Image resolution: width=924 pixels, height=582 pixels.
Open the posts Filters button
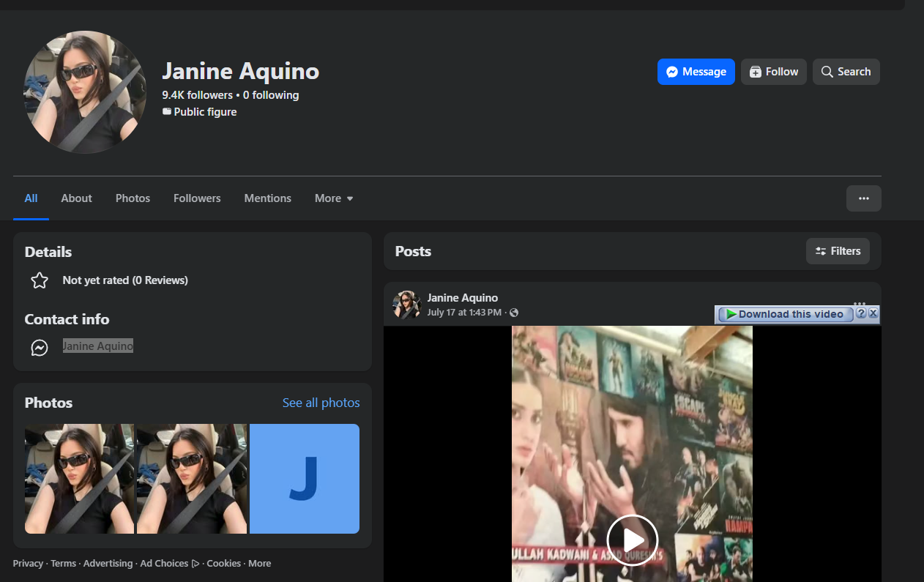tap(838, 251)
